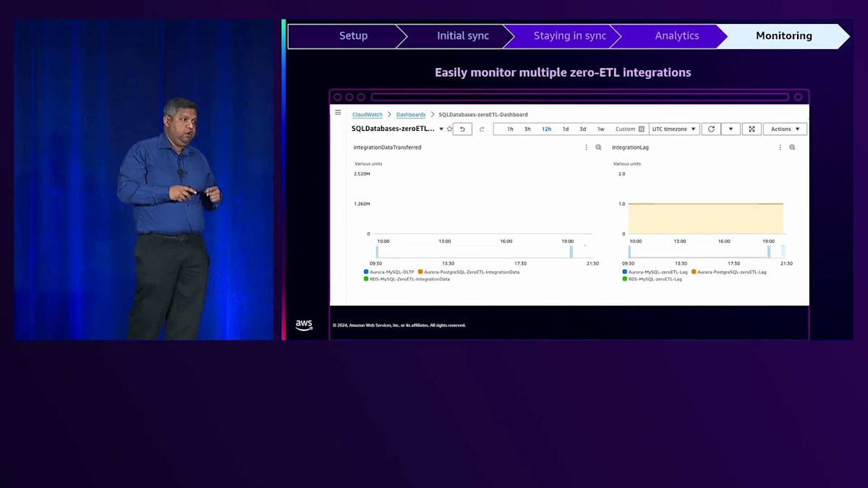
Task: Open the Actions dropdown menu
Action: [x=785, y=129]
